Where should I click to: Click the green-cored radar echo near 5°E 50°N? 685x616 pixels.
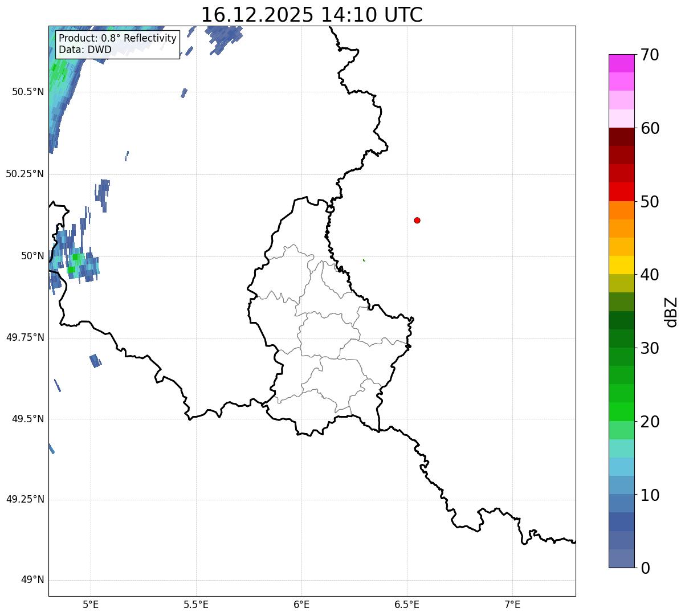tap(75, 263)
